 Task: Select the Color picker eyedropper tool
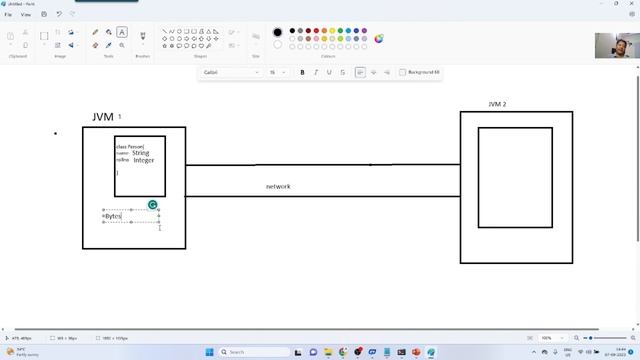click(109, 45)
